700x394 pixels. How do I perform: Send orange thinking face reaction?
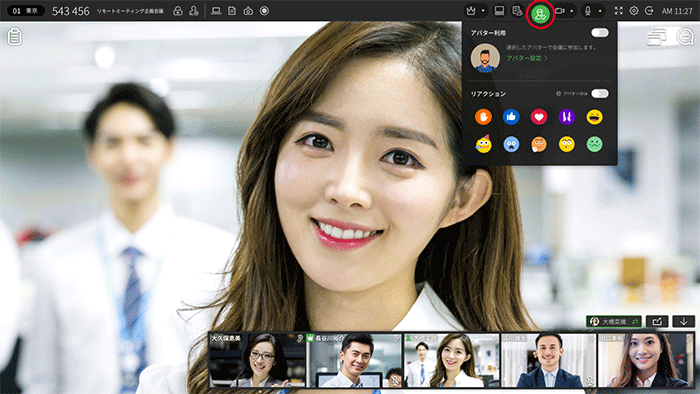539,144
